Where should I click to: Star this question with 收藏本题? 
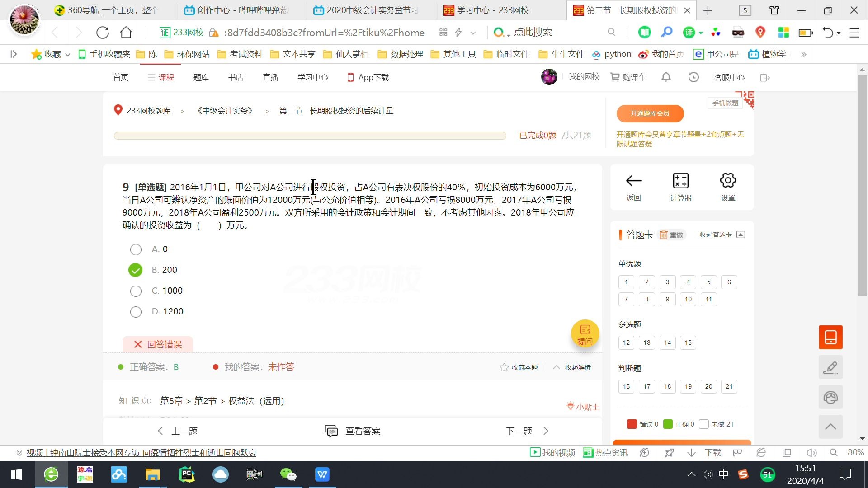519,367
